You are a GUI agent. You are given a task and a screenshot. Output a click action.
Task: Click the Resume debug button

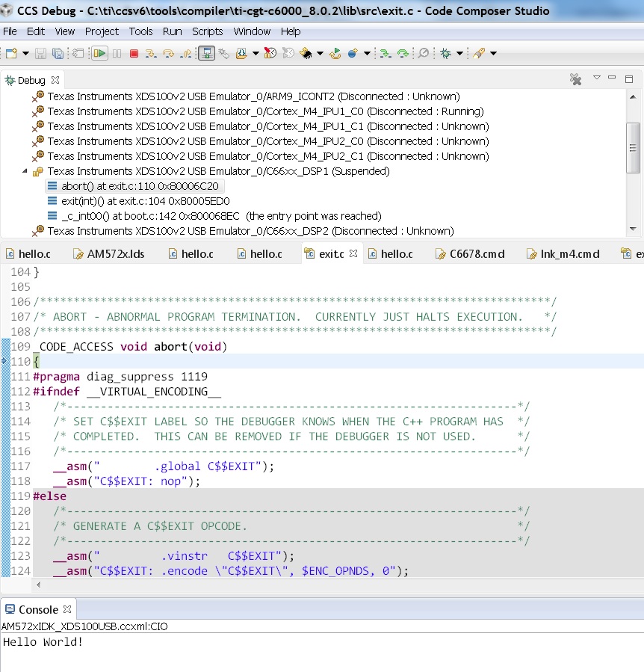[99, 53]
